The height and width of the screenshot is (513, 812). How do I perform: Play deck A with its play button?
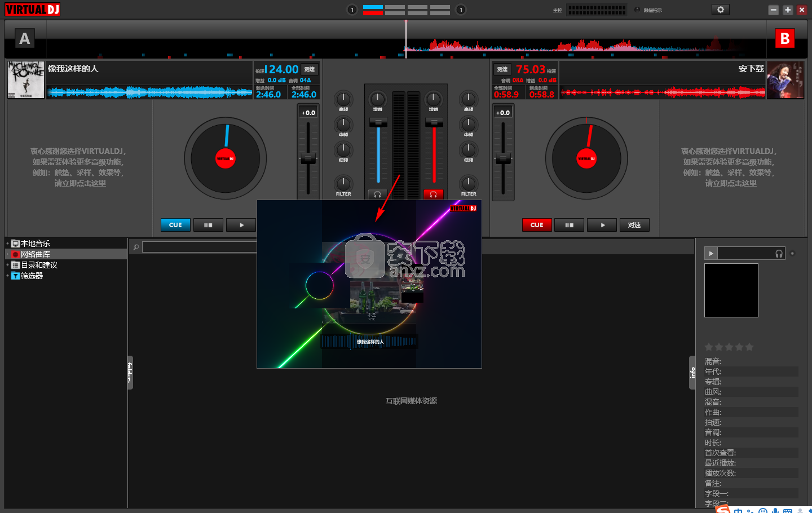coord(241,225)
